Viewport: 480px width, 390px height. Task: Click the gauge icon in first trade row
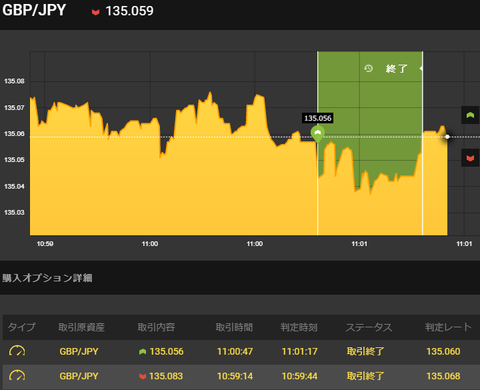click(x=17, y=351)
